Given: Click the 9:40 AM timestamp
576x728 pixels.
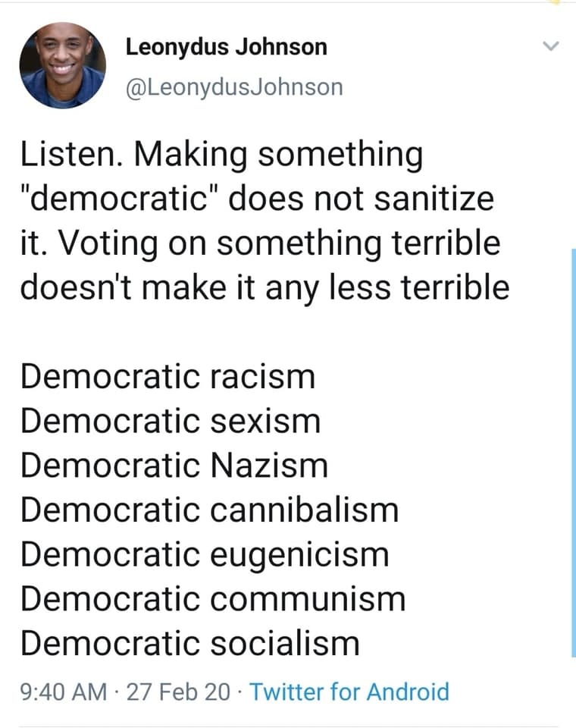Looking at the screenshot, I should 64,692.
